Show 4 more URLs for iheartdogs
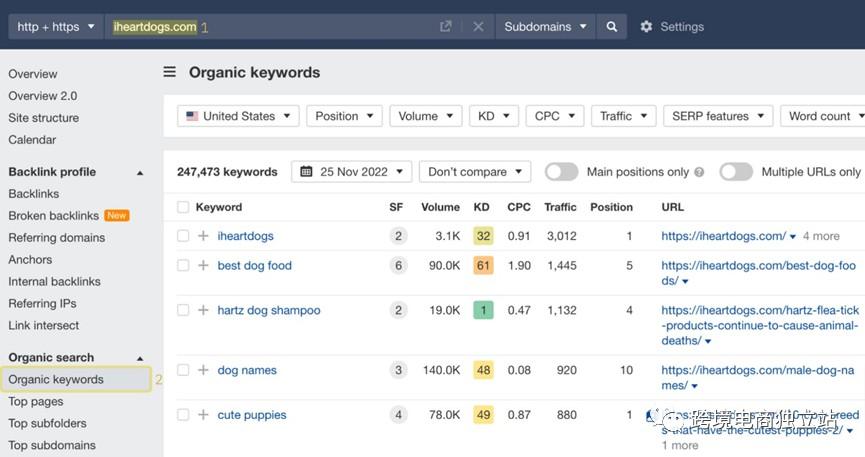Viewport: 865px width, 457px height. (x=821, y=236)
